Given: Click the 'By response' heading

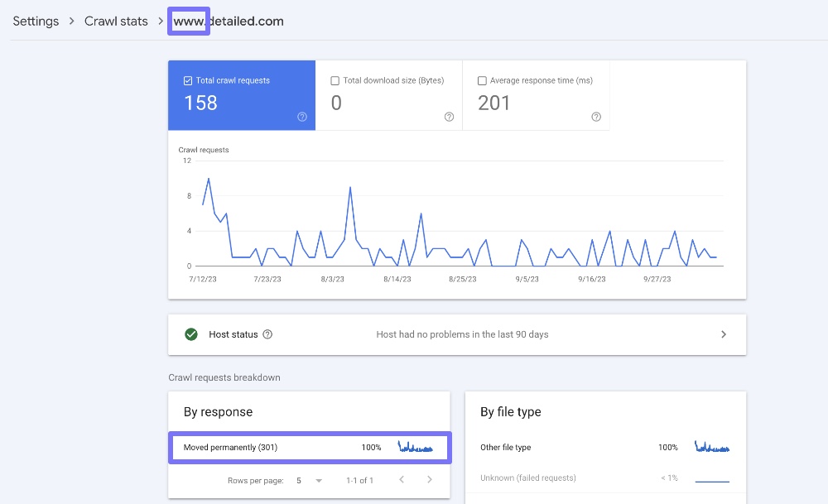Looking at the screenshot, I should tap(218, 411).
